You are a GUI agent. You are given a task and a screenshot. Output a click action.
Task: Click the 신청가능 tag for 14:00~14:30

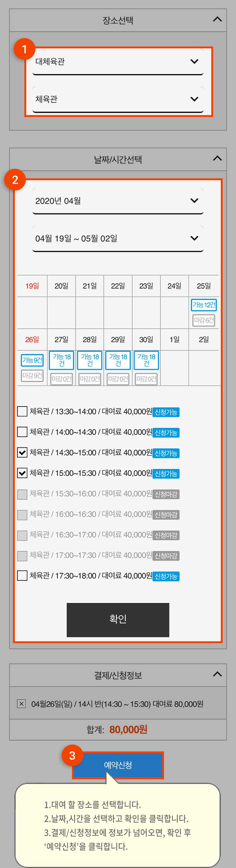[x=166, y=433]
